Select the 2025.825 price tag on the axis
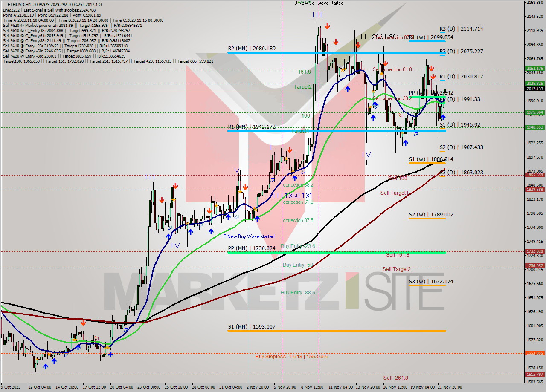This screenshot has width=546, height=392. click(x=534, y=84)
